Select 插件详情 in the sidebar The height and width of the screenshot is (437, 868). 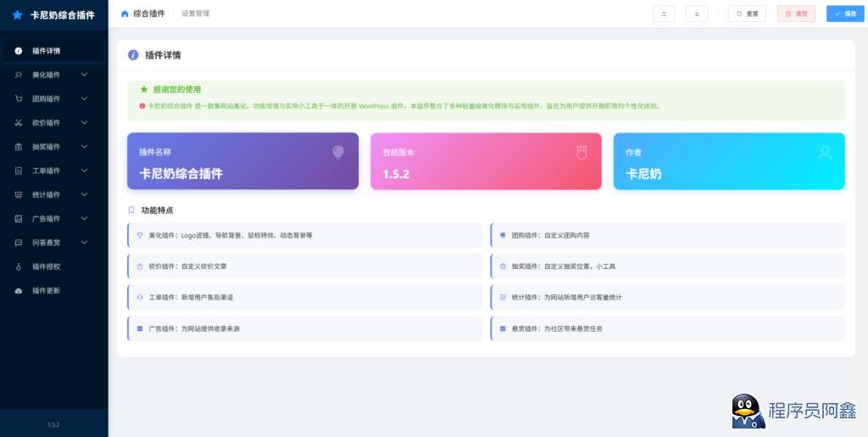click(x=47, y=51)
